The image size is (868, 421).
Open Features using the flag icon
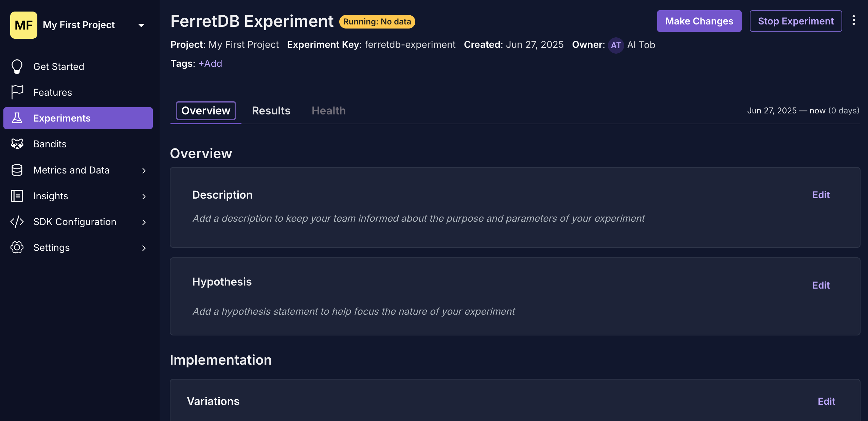click(x=17, y=92)
